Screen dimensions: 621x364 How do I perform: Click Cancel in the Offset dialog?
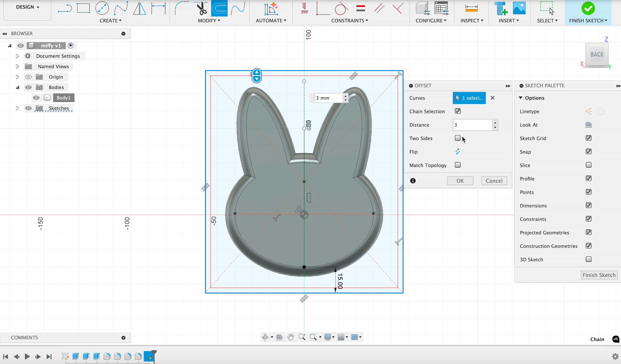pyautogui.click(x=494, y=181)
